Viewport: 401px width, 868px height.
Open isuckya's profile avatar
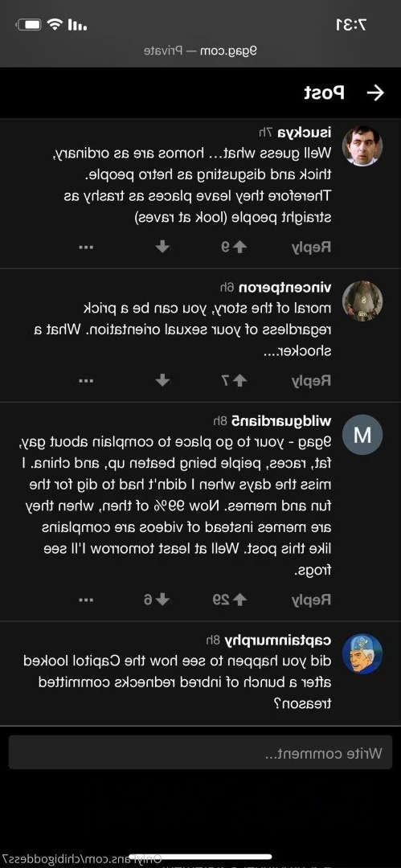coord(362,146)
